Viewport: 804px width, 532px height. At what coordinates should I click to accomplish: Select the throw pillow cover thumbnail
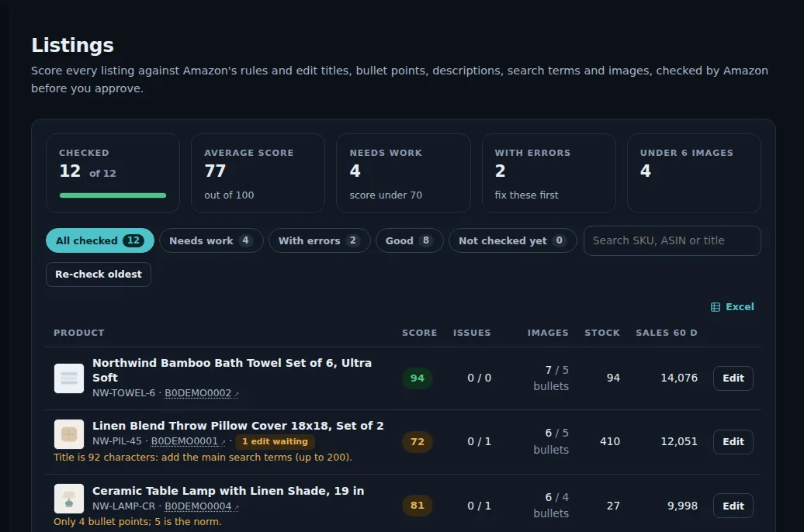coord(69,434)
